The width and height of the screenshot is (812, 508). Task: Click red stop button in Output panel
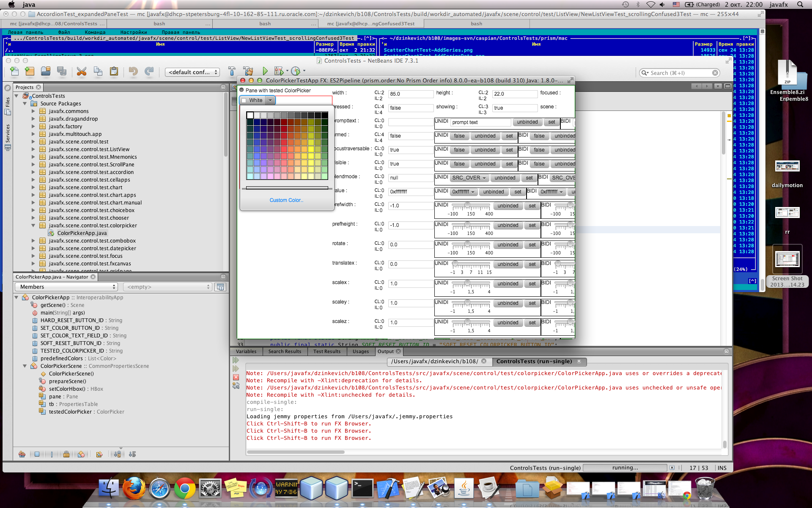tap(236, 377)
